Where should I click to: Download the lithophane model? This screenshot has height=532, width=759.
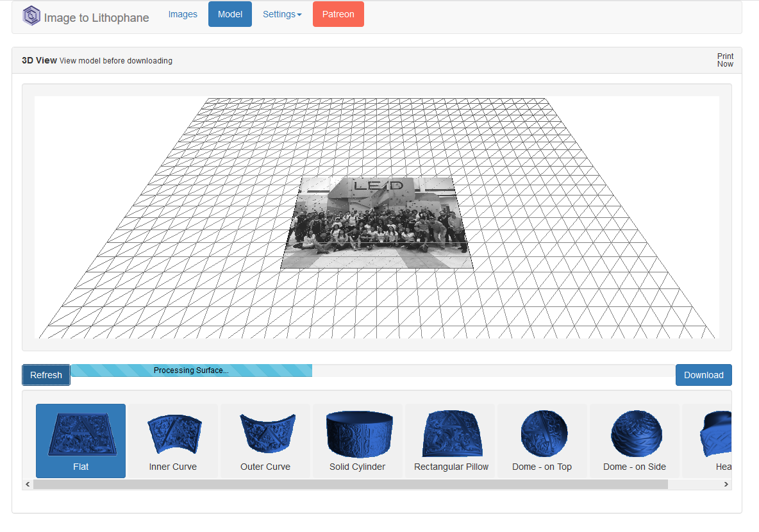click(703, 375)
